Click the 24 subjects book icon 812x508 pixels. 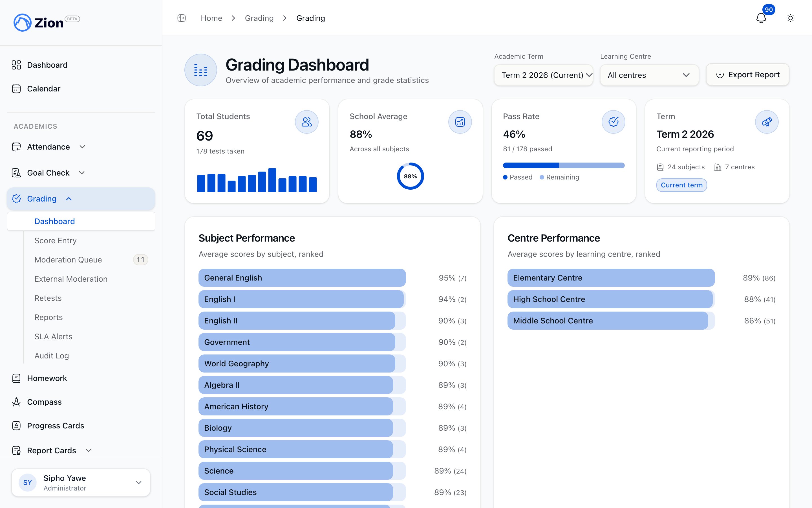660,167
